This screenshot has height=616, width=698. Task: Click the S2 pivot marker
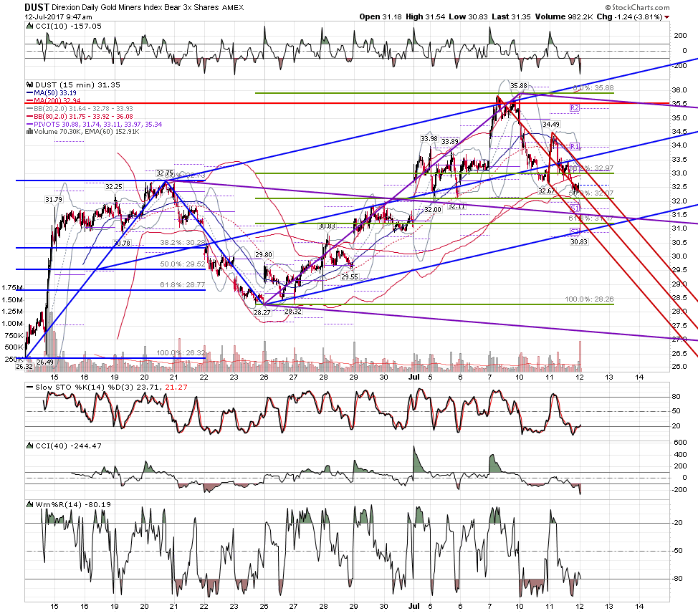coord(575,231)
